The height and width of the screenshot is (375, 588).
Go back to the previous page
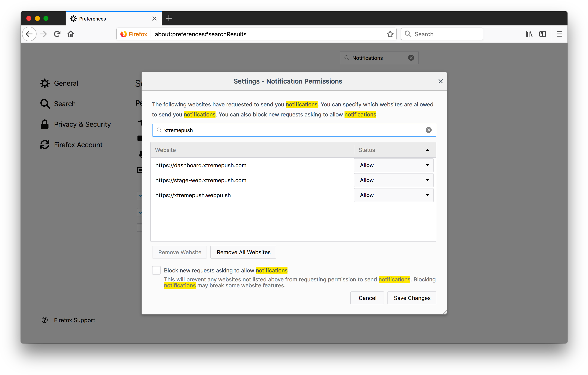(x=29, y=34)
